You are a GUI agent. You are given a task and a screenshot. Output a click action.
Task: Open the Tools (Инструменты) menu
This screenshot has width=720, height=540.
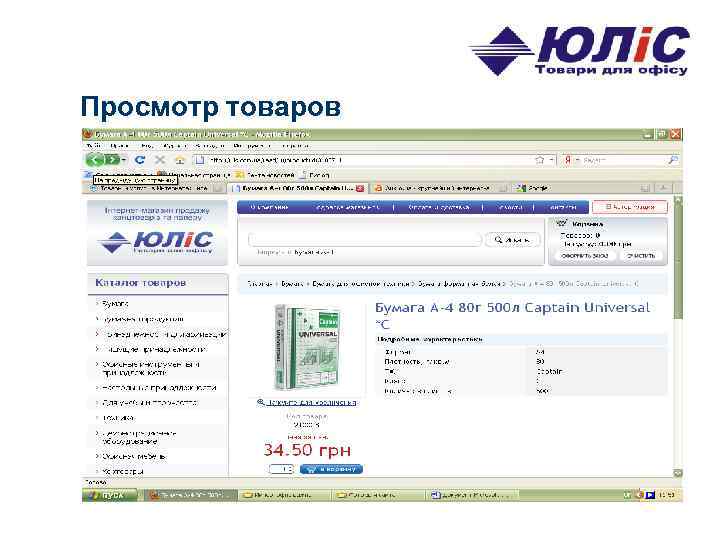pos(252,146)
